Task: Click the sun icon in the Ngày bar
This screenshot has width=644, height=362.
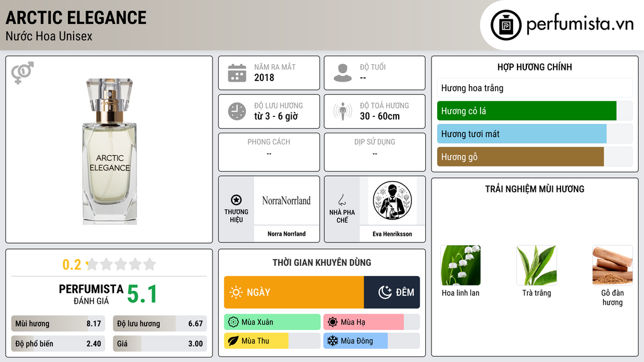Action: [x=236, y=292]
